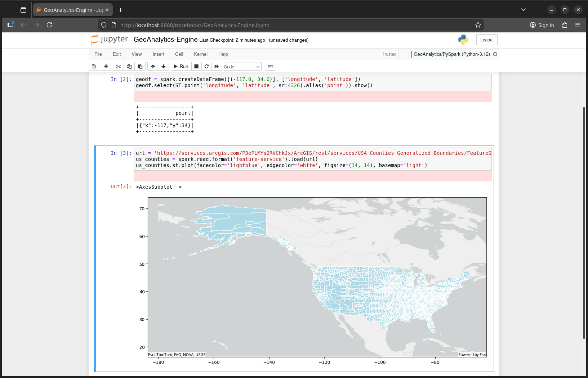Open the Kernel menu
The image size is (588, 378).
201,54
